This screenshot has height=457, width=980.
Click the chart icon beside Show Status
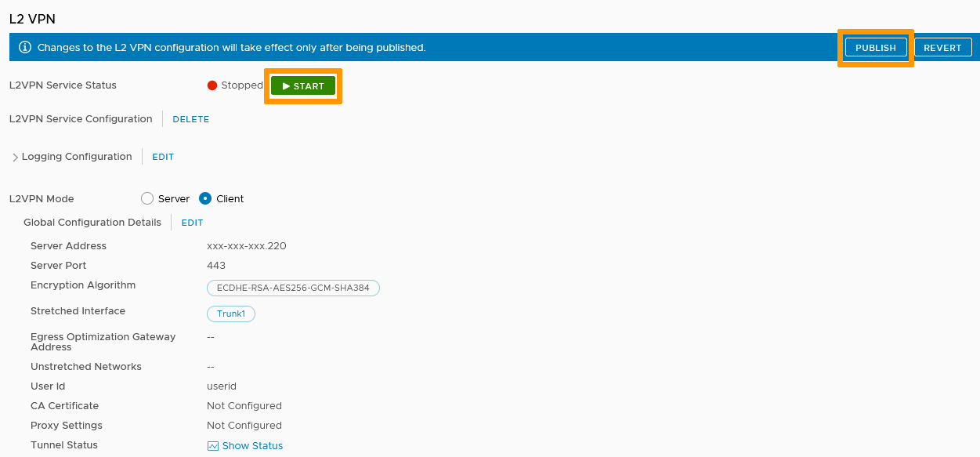coord(212,446)
